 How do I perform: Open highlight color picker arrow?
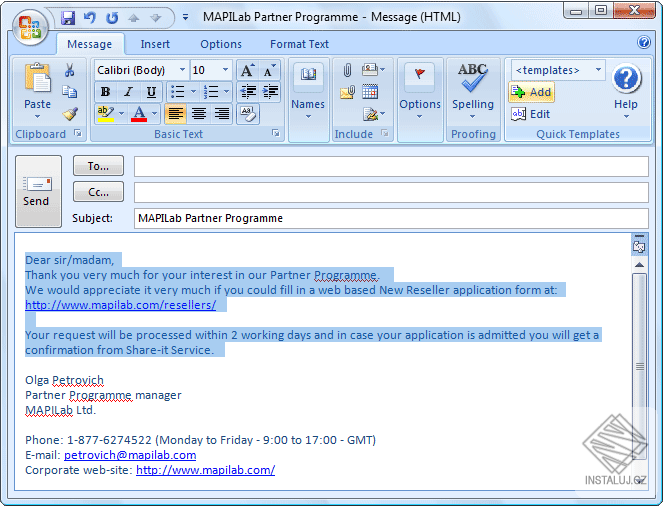[121, 114]
